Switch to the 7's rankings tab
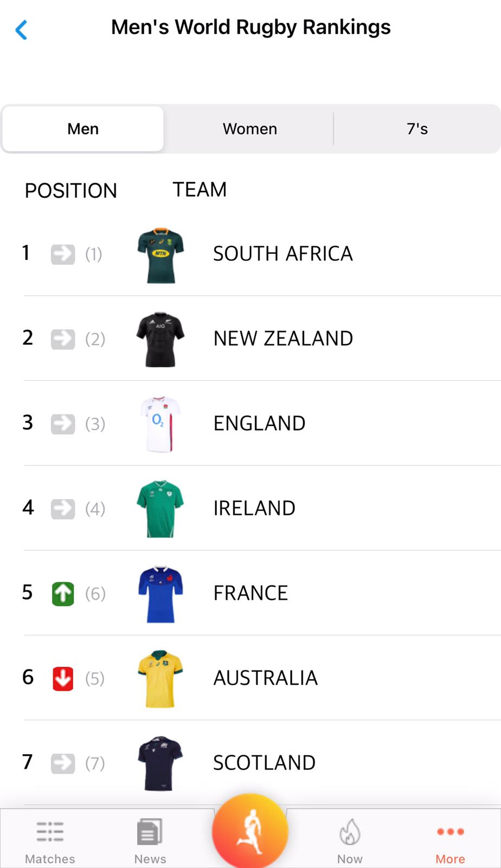501x868 pixels. tap(417, 129)
